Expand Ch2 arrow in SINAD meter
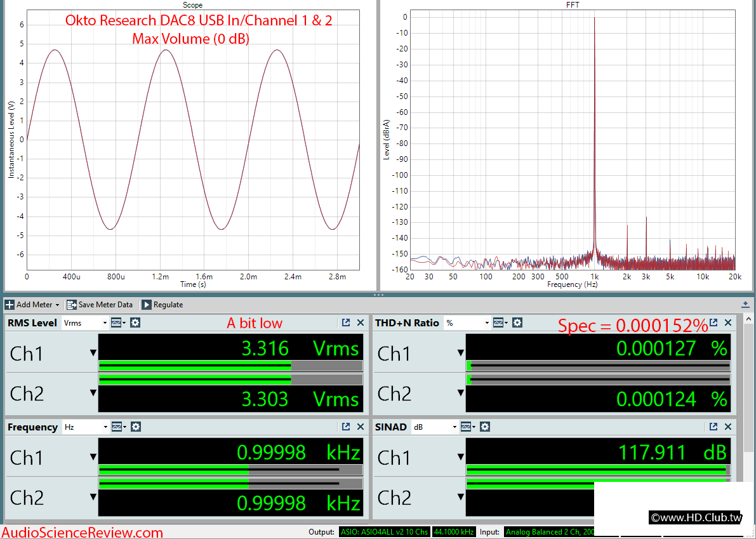The height and width of the screenshot is (539, 756). point(460,497)
